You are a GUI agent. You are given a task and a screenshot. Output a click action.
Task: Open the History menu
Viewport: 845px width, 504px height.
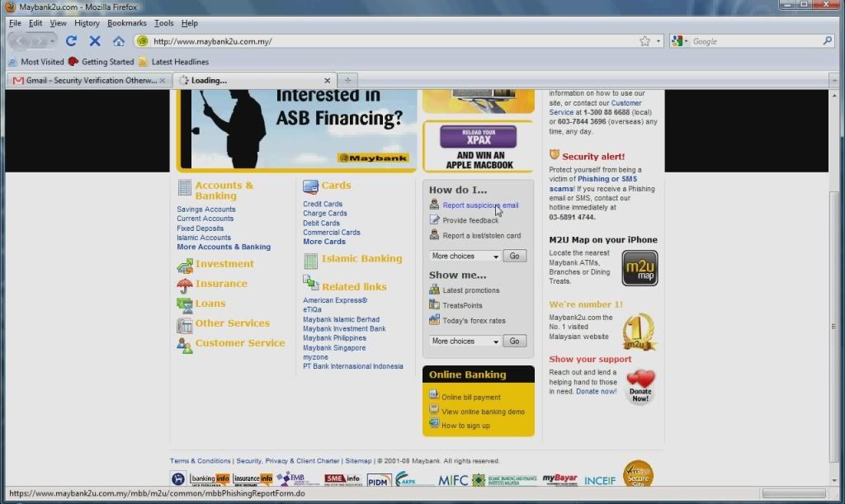coord(87,23)
